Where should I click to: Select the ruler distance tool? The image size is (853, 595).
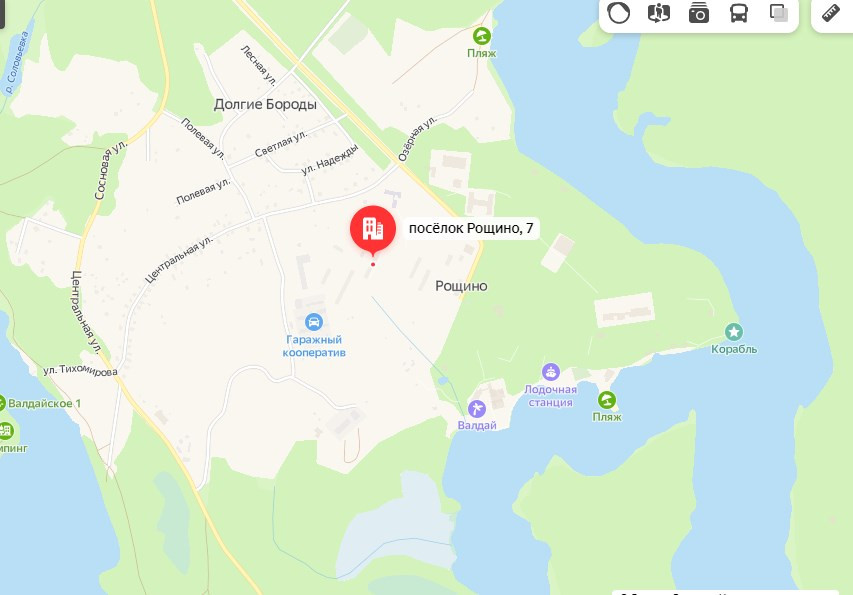tap(831, 13)
